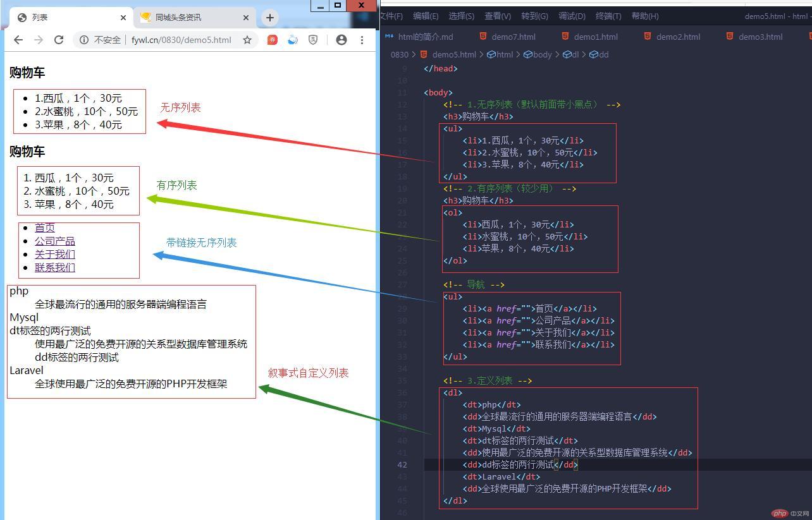Click code line with href 首页
Image resolution: width=812 pixels, height=520 pixels.
pyautogui.click(x=529, y=309)
